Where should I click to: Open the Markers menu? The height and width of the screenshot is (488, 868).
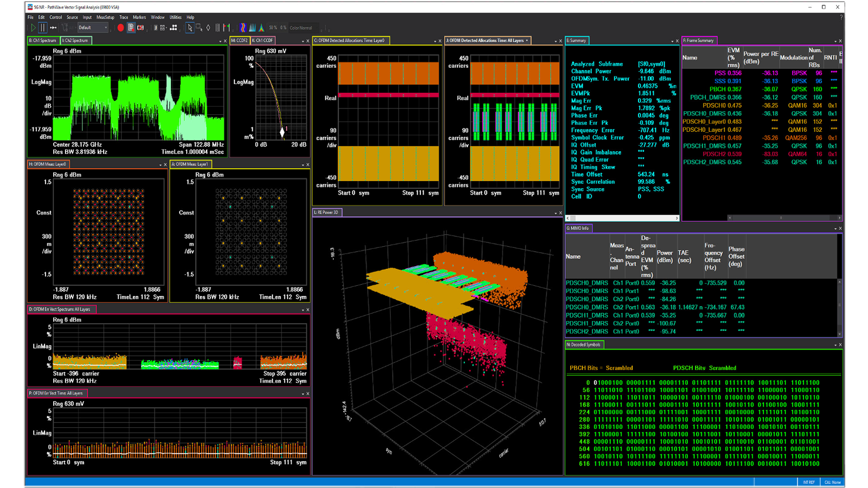pyautogui.click(x=139, y=17)
